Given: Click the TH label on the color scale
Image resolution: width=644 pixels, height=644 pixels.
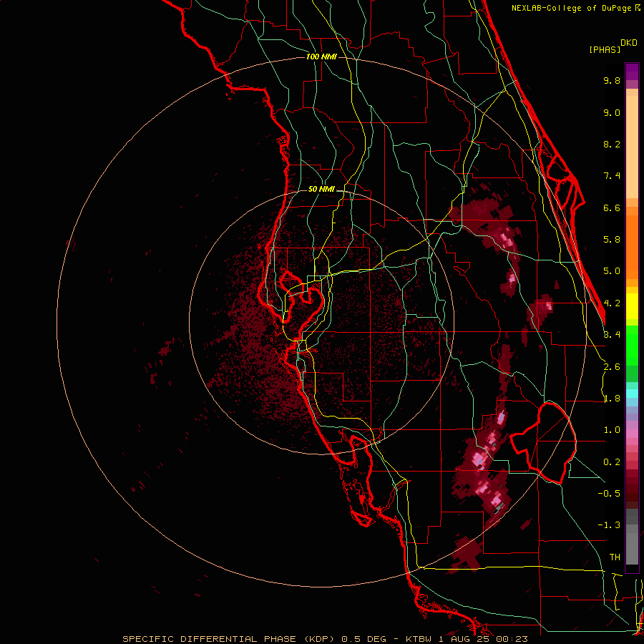Looking at the screenshot, I should (x=615, y=557).
